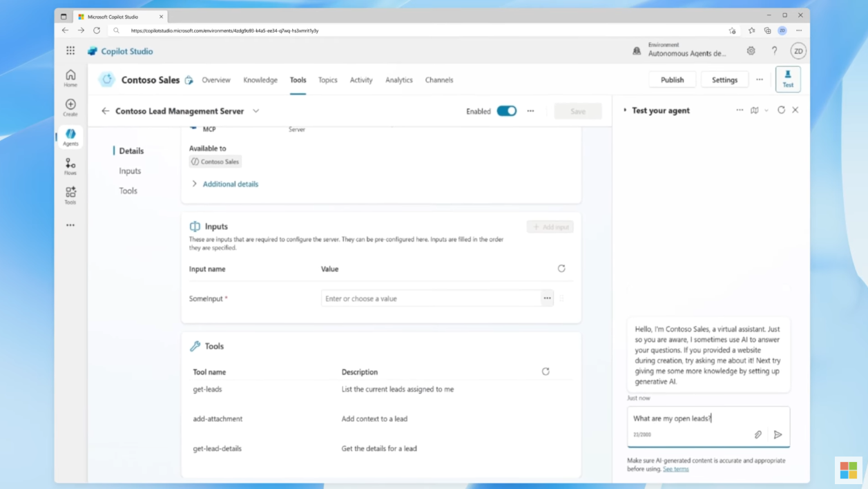
Task: Open dropdown arrow next to map icon
Action: click(x=766, y=111)
